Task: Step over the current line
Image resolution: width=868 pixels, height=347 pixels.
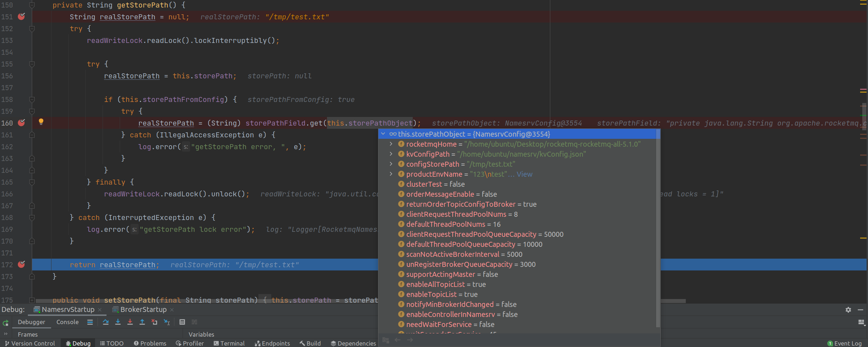Action: tap(106, 322)
